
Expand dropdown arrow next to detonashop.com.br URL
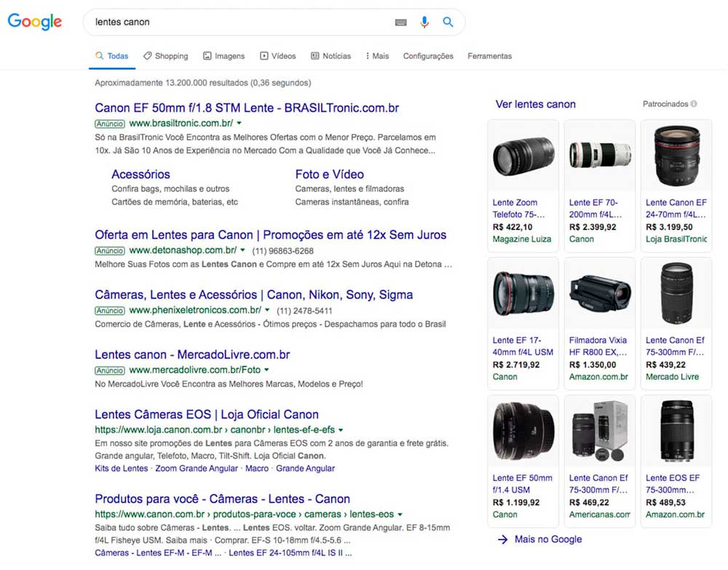242,250
